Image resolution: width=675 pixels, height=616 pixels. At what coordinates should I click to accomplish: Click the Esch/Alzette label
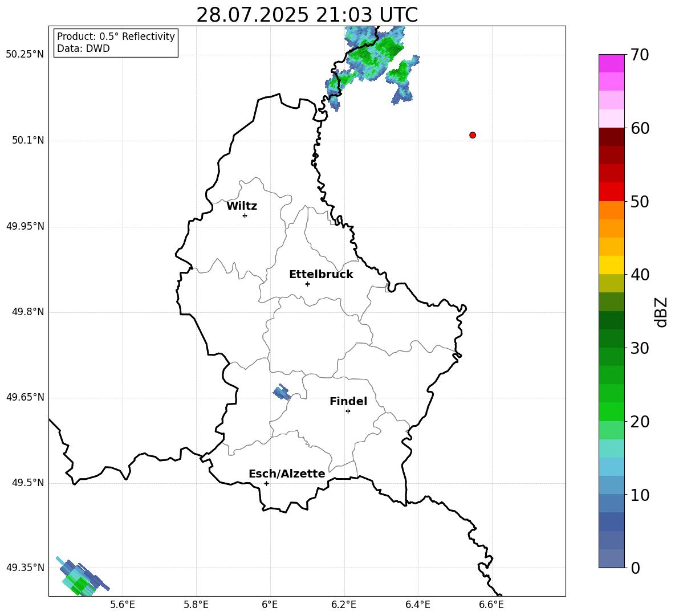coord(287,474)
